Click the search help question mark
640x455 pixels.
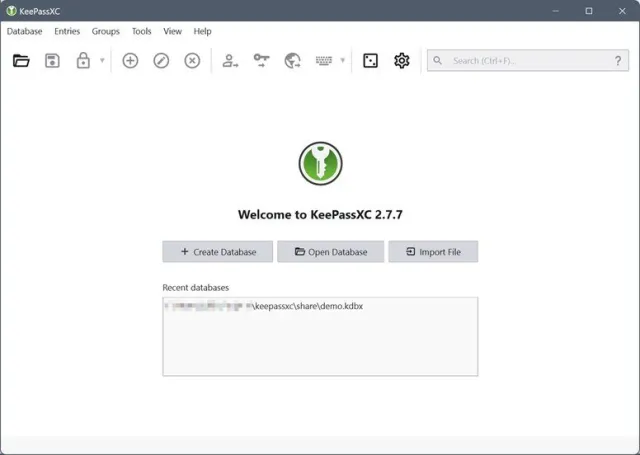[618, 60]
